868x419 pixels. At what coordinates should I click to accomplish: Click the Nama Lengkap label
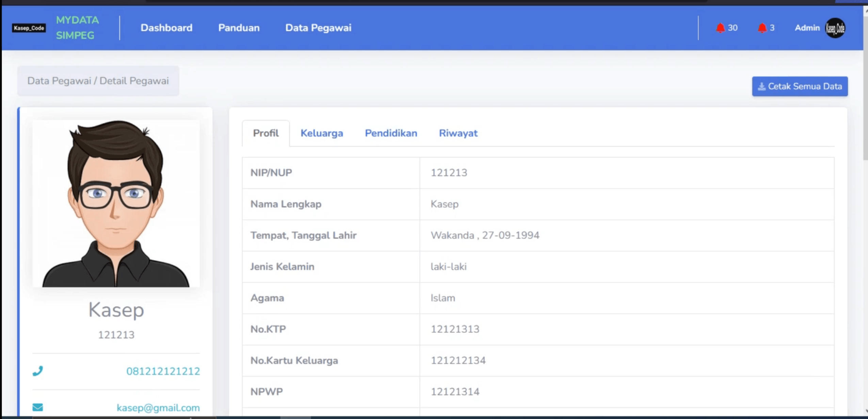click(286, 204)
